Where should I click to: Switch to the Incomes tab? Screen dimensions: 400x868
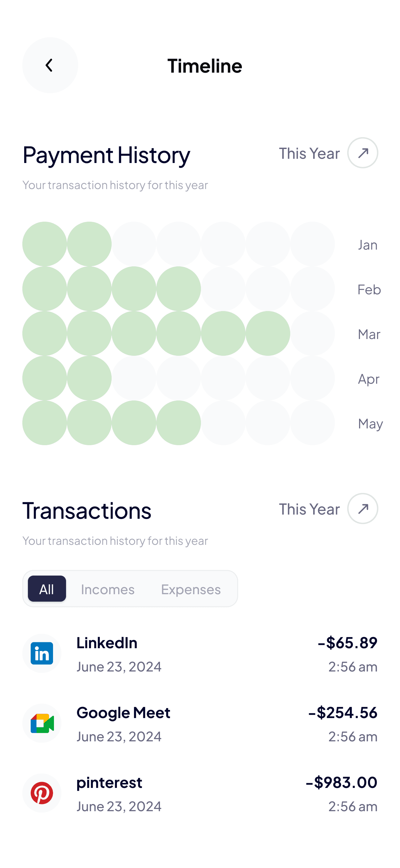tap(108, 589)
